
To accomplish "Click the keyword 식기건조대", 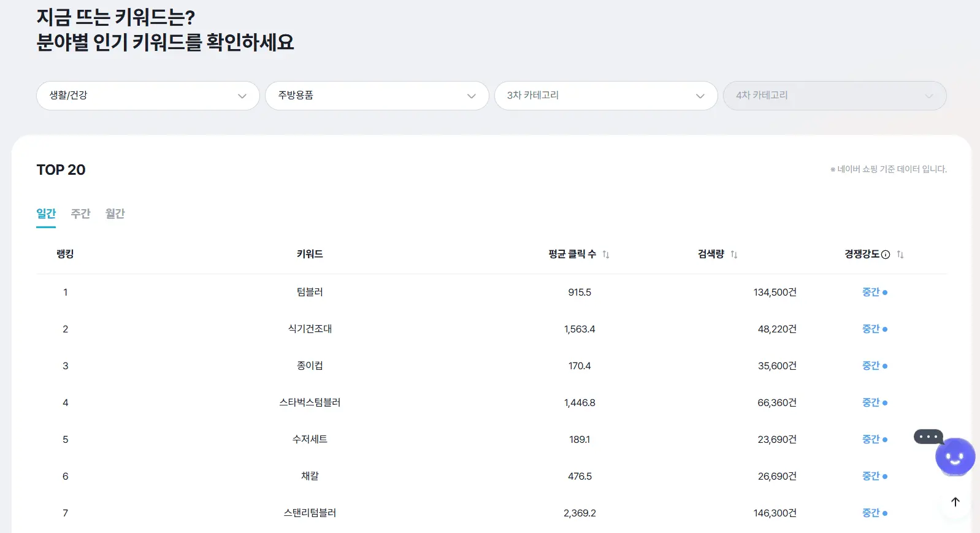I will (310, 329).
